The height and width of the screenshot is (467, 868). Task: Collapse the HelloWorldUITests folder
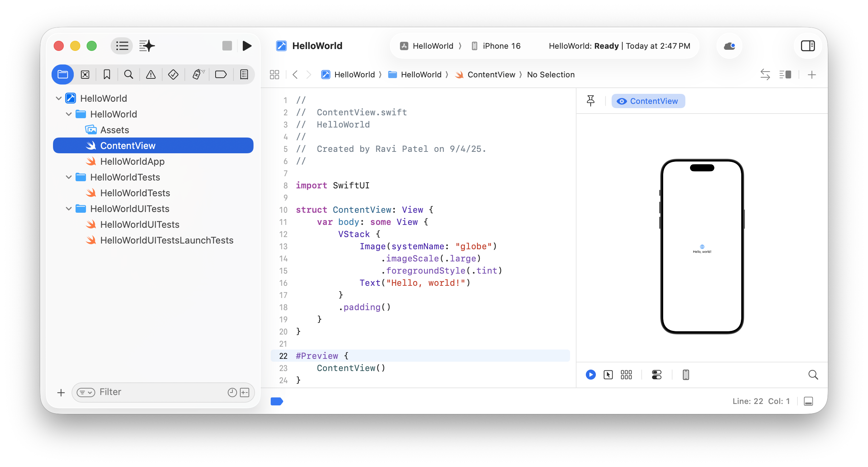pyautogui.click(x=69, y=209)
